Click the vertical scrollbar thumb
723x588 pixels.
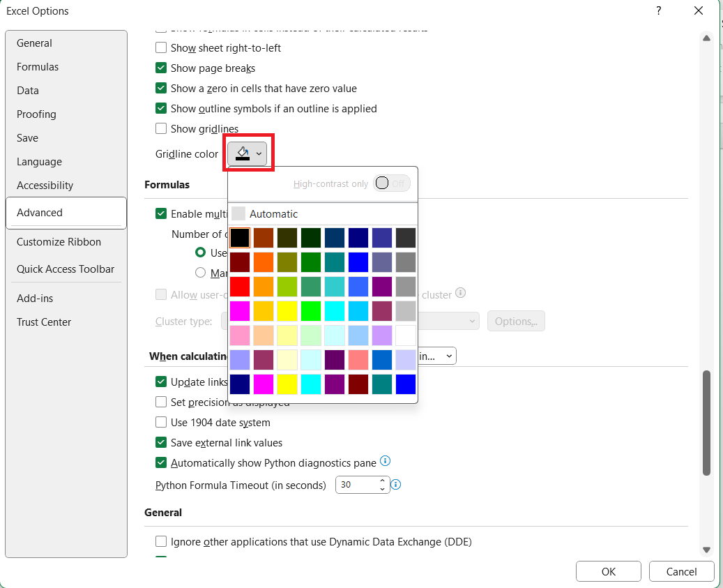(706, 423)
